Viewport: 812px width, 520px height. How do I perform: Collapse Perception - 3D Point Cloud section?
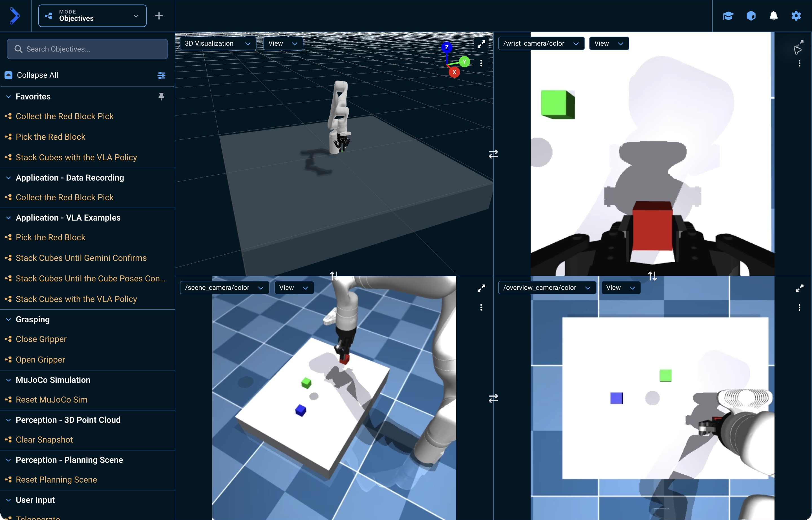(8, 420)
